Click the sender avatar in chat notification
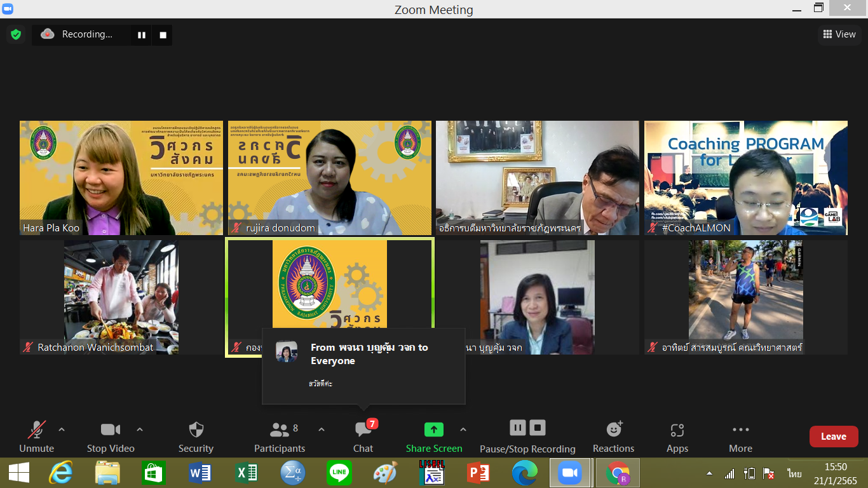 pos(287,351)
